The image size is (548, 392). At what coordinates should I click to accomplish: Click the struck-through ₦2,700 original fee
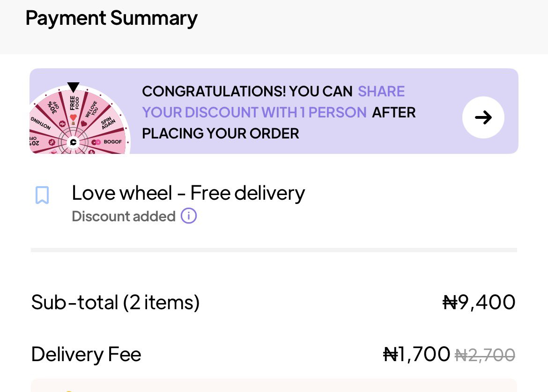coord(485,355)
